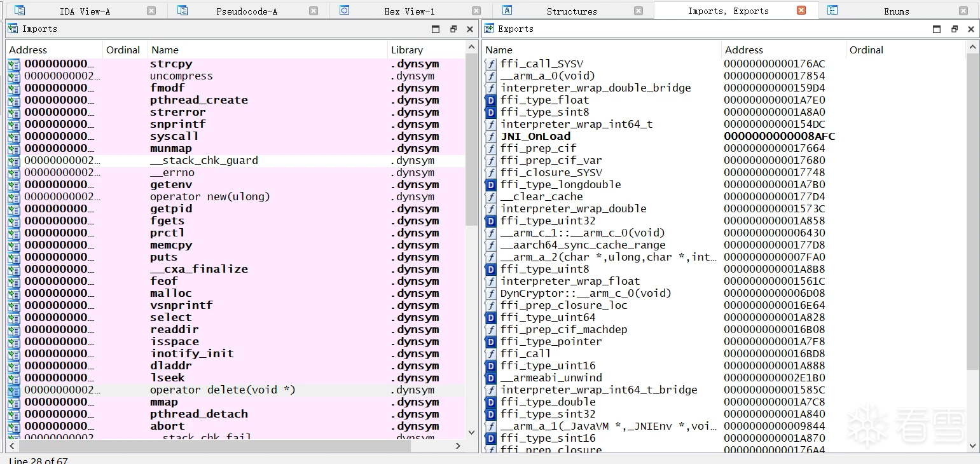The height and width of the screenshot is (464, 980).
Task: Click the import icon beside dladdr
Action: point(14,366)
